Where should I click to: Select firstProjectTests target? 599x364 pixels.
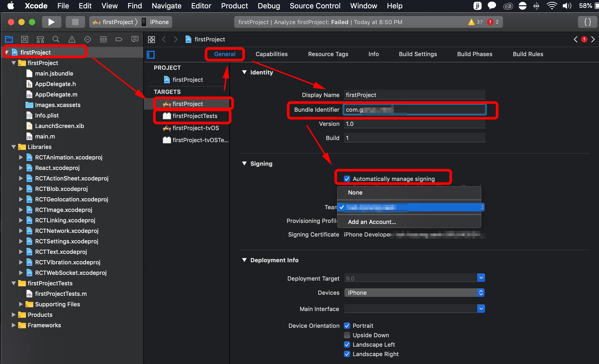[x=195, y=116]
